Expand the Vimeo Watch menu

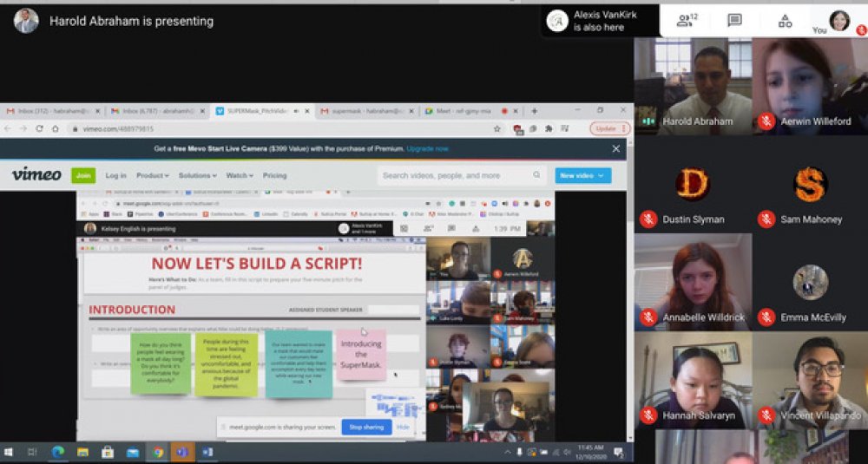point(239,175)
